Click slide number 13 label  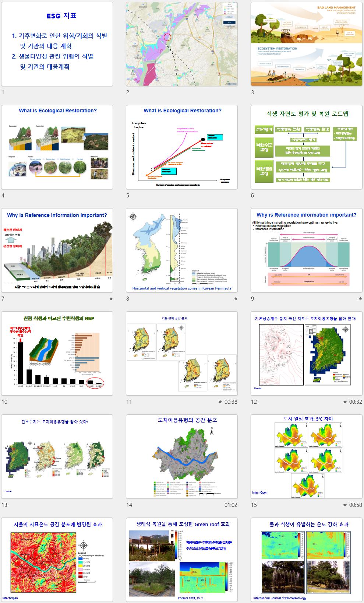[4, 505]
